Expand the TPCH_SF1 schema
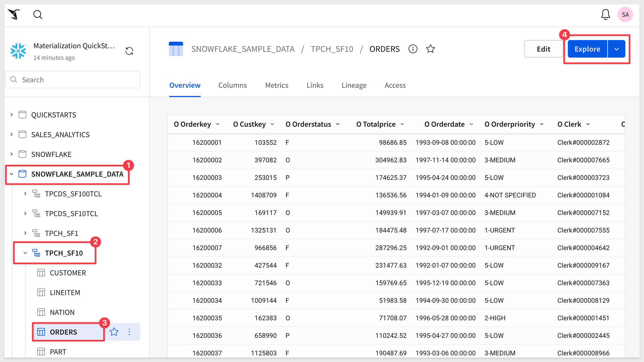 (x=25, y=233)
